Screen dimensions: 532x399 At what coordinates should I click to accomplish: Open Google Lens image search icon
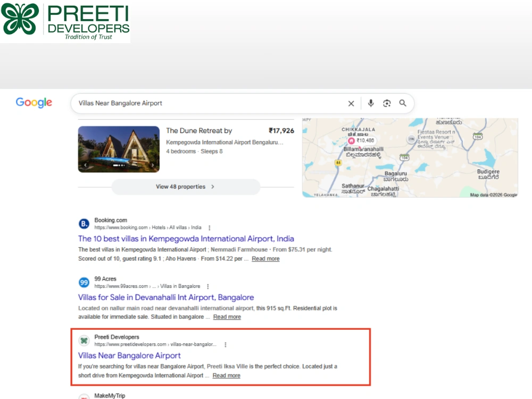coord(387,103)
